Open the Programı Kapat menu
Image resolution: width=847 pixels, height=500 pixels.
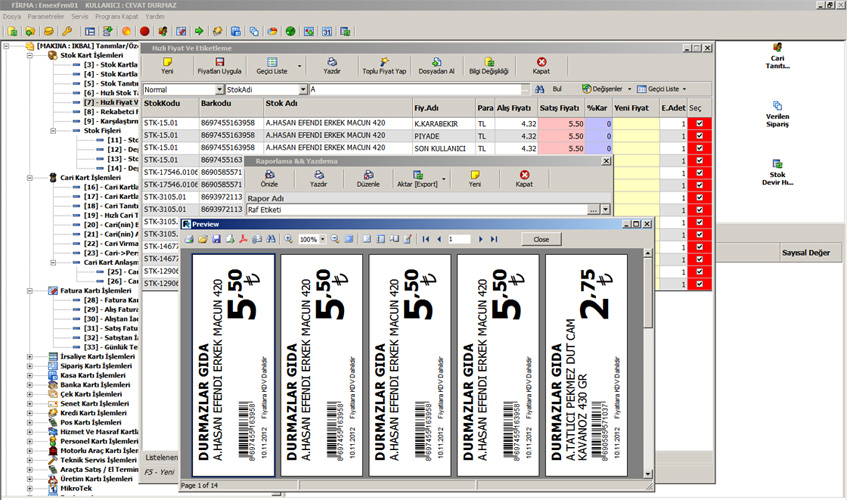coord(117,17)
